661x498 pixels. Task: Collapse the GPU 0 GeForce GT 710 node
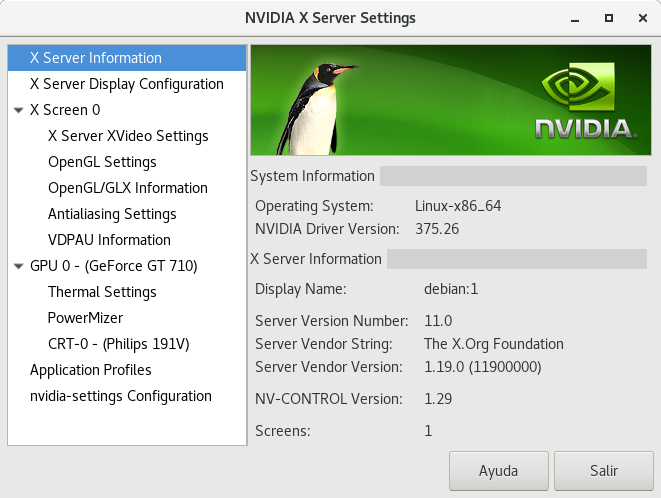click(19, 266)
